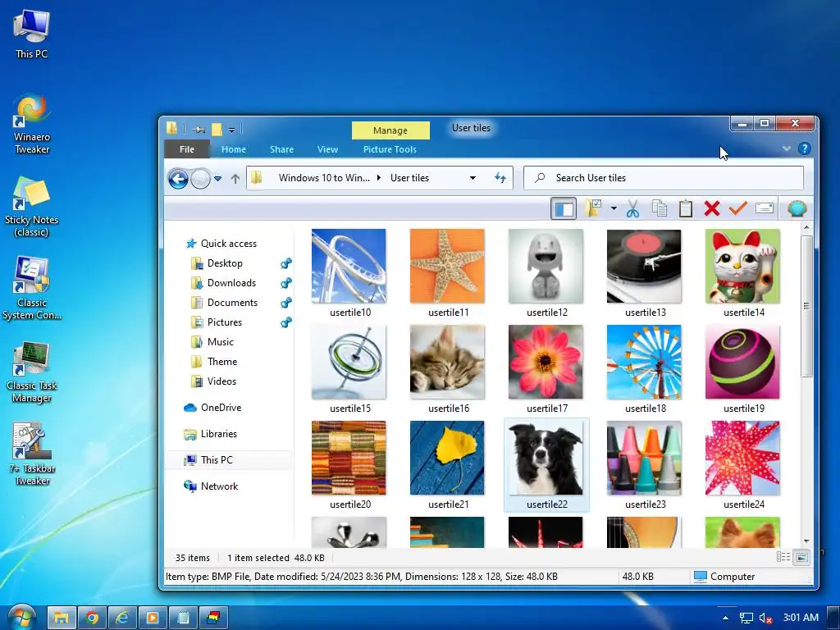Toggle the navigation pane button

coord(564,208)
